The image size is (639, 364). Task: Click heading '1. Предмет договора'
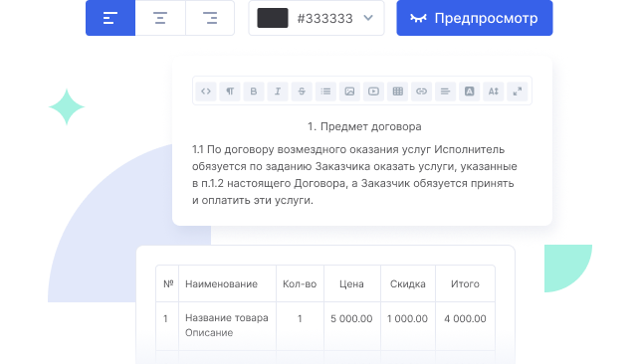point(364,126)
